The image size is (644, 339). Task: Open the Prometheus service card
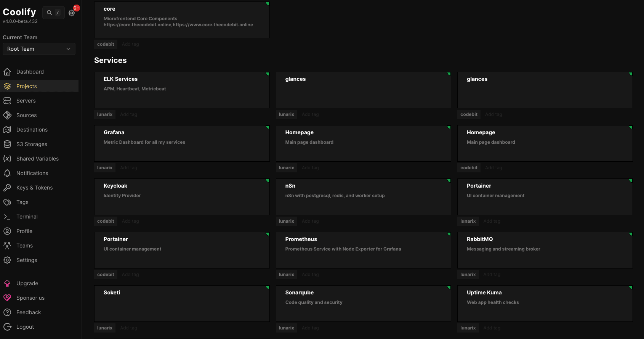(364, 250)
